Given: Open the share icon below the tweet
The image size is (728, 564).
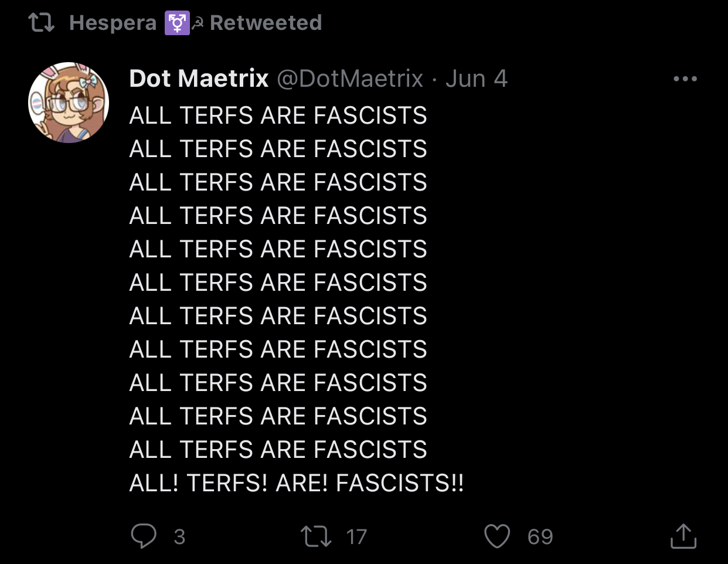Looking at the screenshot, I should [x=683, y=536].
